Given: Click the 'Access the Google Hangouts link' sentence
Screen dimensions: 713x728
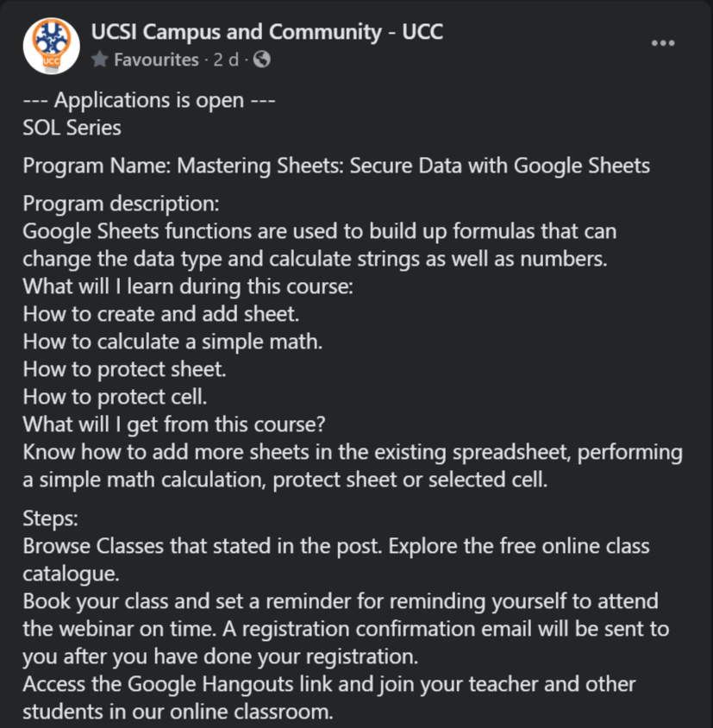Looking at the screenshot, I should [329, 697].
